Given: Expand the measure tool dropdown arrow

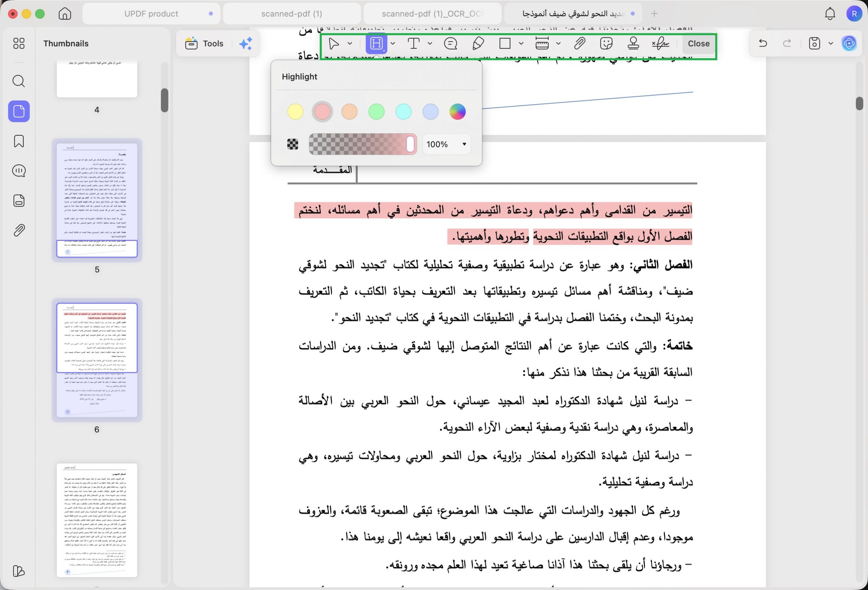Looking at the screenshot, I should 558,44.
